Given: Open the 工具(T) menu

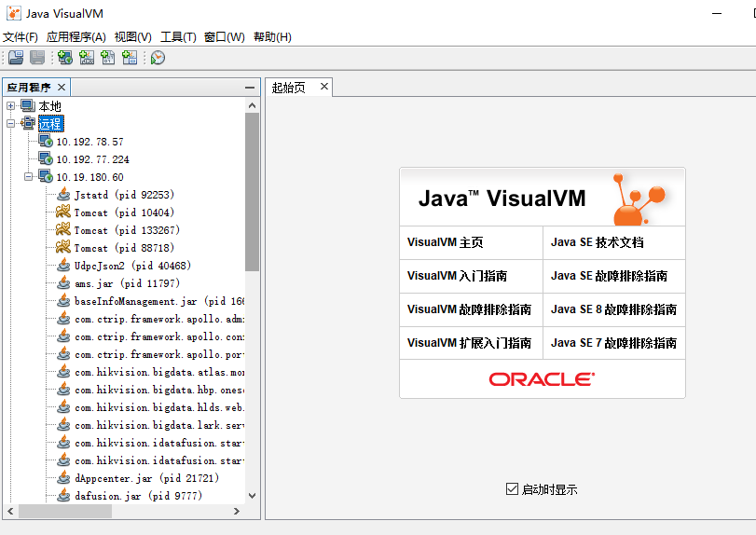Looking at the screenshot, I should click(x=178, y=37).
